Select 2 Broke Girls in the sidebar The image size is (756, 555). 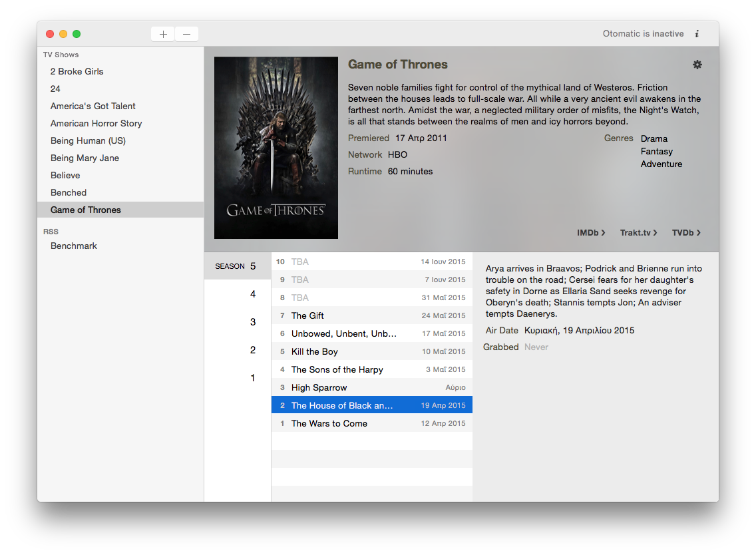pos(120,71)
